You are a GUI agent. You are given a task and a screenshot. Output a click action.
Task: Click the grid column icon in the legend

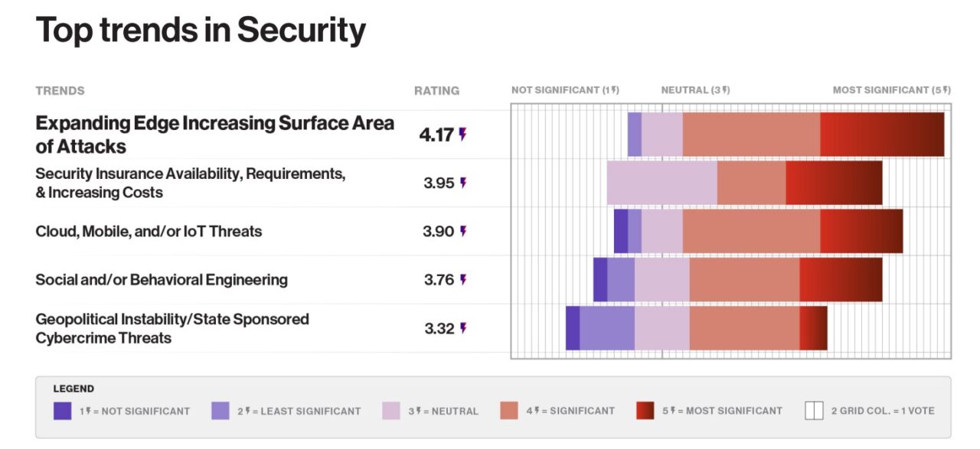(x=814, y=411)
